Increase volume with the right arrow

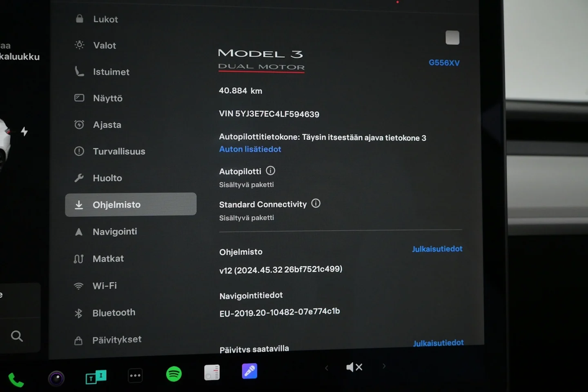[x=384, y=366]
